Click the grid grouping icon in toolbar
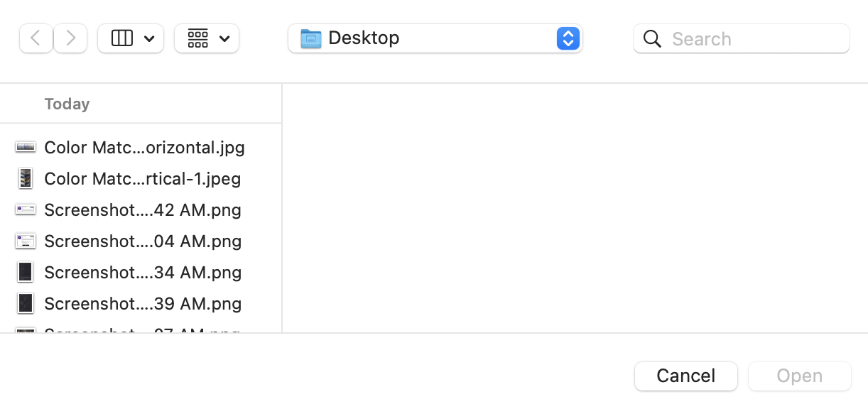 (x=198, y=38)
